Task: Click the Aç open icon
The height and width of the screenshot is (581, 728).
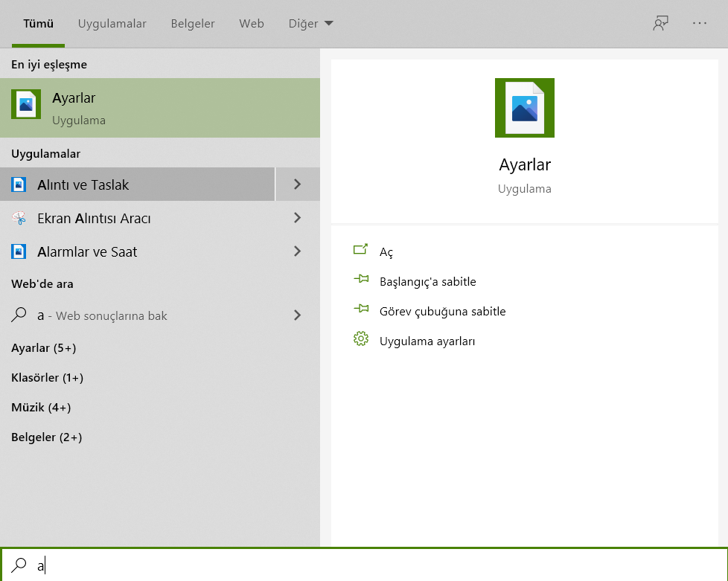Action: [x=360, y=250]
